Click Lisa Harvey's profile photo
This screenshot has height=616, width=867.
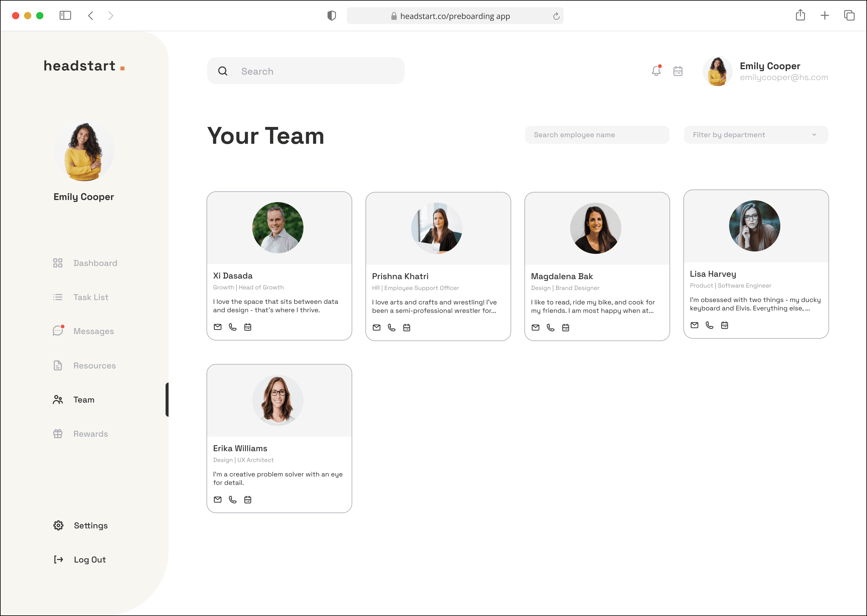point(754,226)
